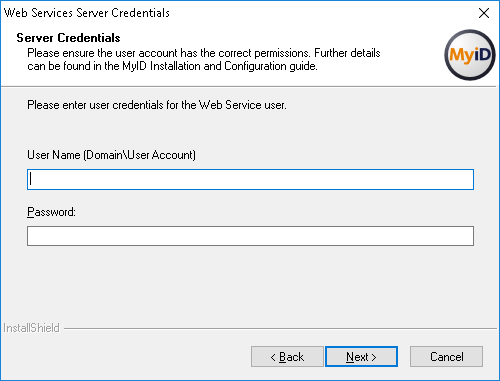Click 'Please enter user credentials' instruction text
Viewport: 500px width, 381px height.
point(157,105)
